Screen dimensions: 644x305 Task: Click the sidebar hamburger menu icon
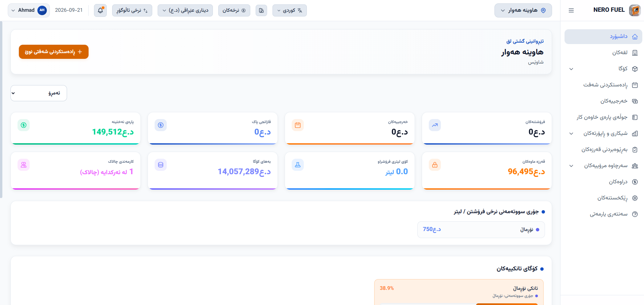571,10
